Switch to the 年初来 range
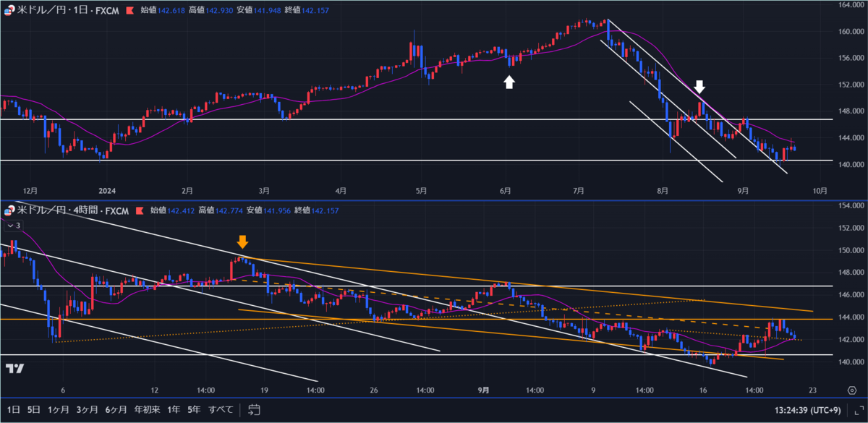Image resolution: width=868 pixels, height=423 pixels. point(146,409)
